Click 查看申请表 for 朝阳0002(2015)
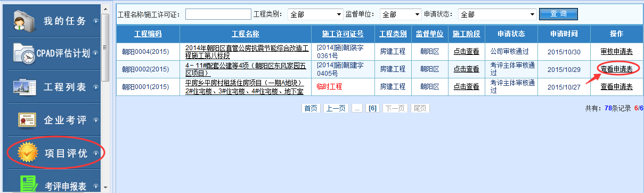 [x=616, y=69]
